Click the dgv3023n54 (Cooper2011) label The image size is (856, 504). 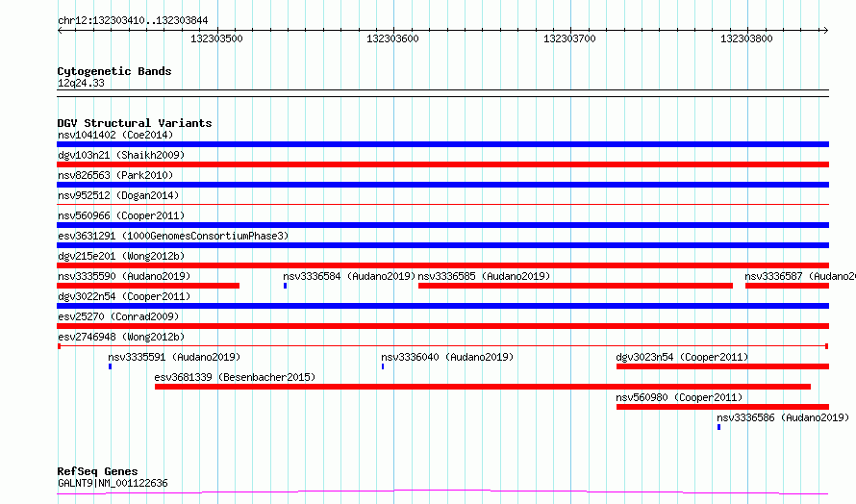(682, 357)
